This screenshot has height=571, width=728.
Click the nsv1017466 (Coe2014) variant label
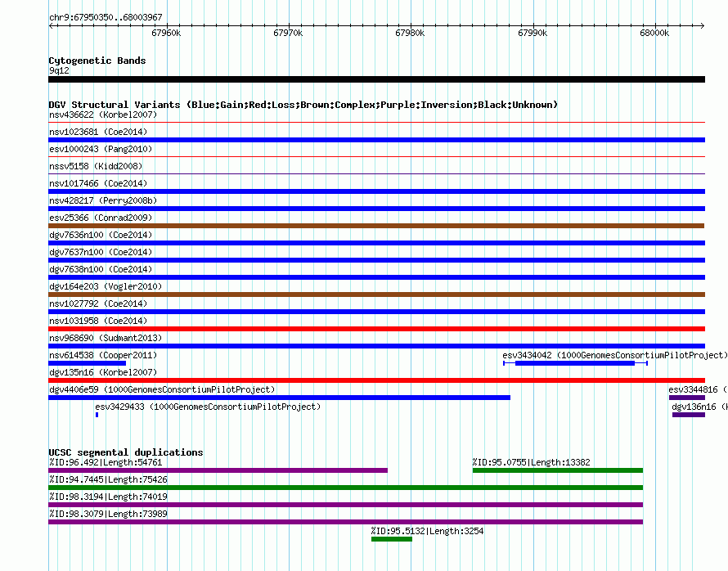pyautogui.click(x=98, y=183)
